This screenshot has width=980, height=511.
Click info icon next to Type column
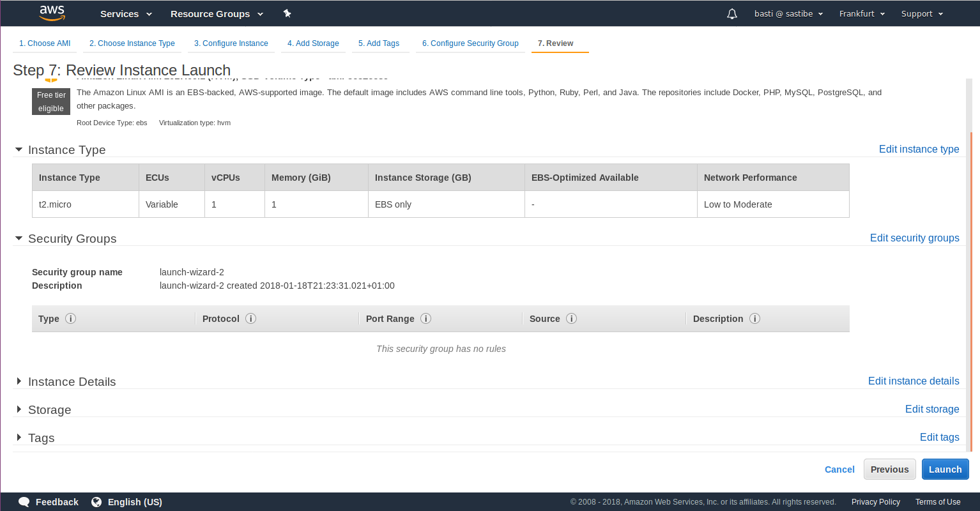coord(71,318)
